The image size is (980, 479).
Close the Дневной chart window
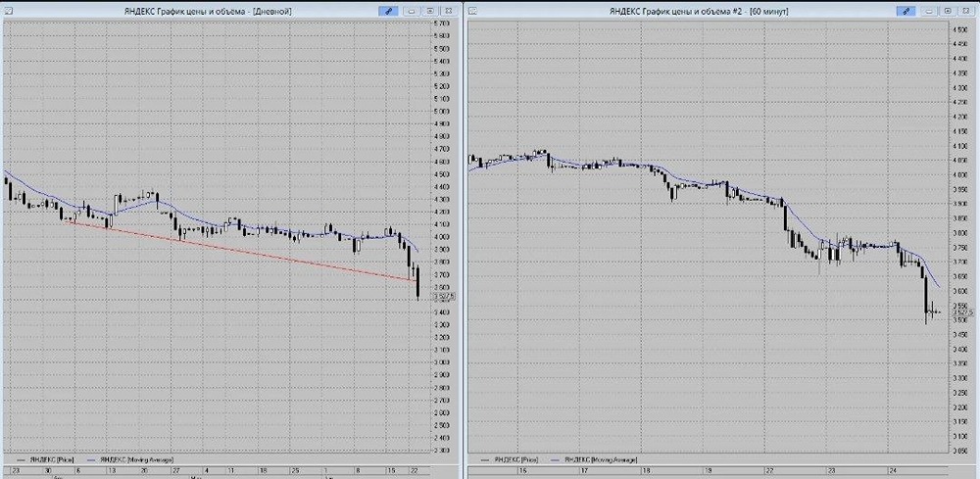coord(448,11)
